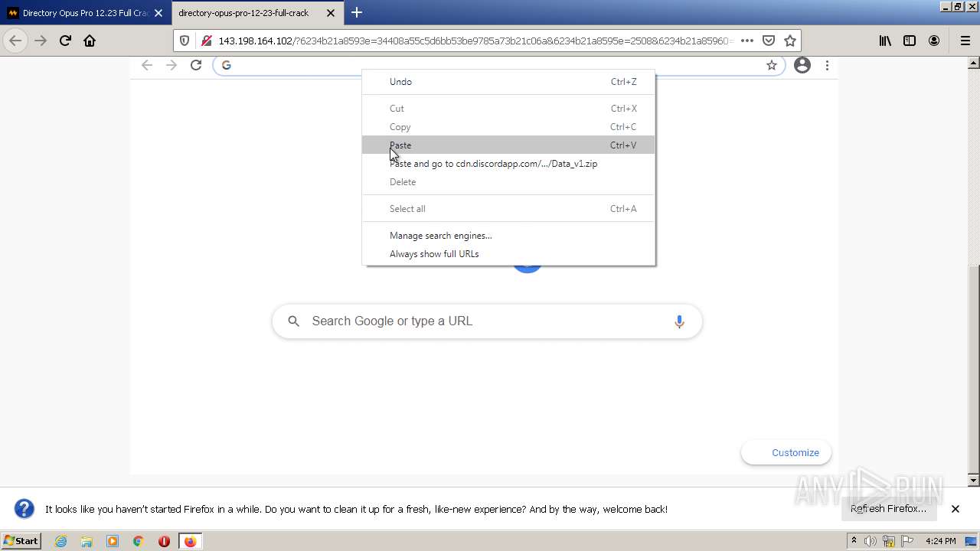Click the 4:24 PM clock
Screen dimensions: 980x551
pos(940,541)
